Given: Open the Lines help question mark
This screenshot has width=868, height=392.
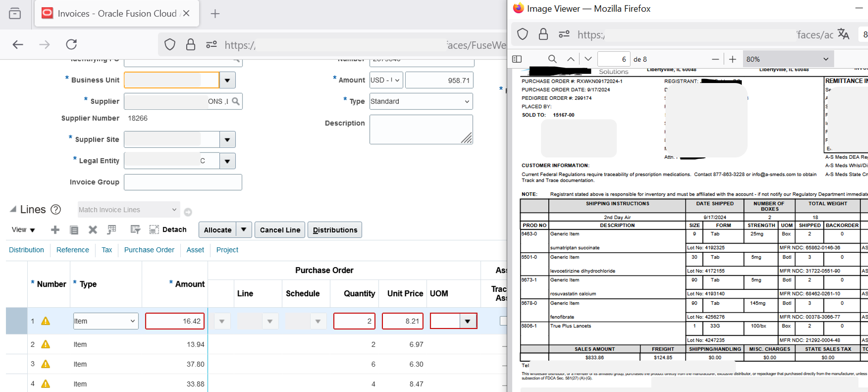Looking at the screenshot, I should click(56, 210).
